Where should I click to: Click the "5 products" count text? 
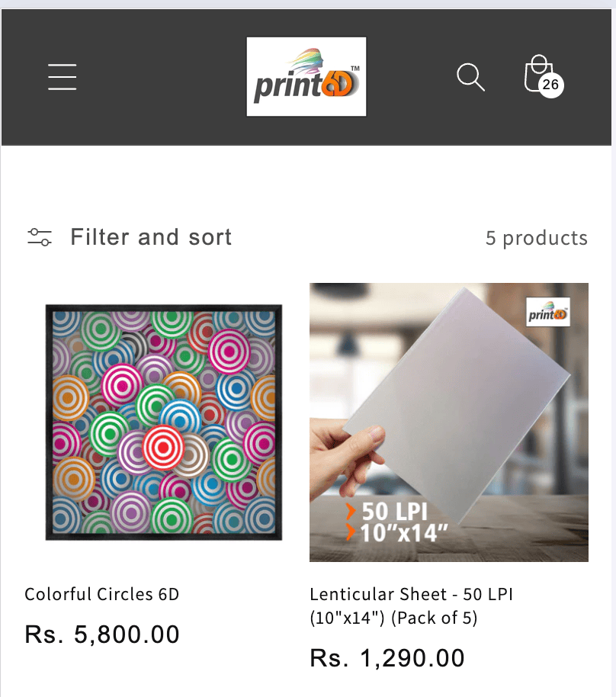tap(536, 238)
